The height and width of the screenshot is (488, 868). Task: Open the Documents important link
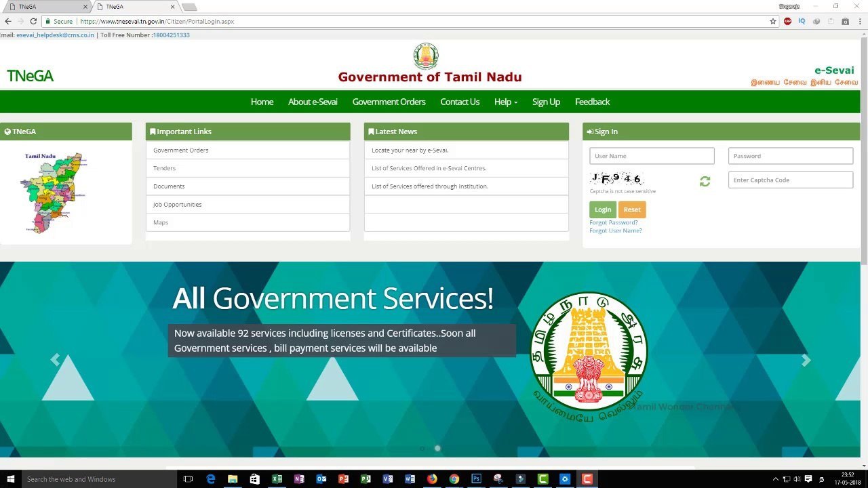pos(169,186)
